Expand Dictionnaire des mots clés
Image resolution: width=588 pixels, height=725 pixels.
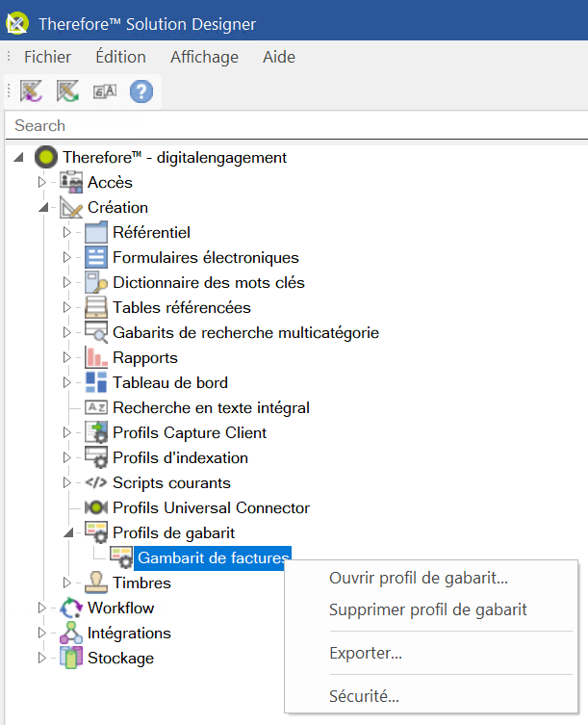(x=67, y=282)
